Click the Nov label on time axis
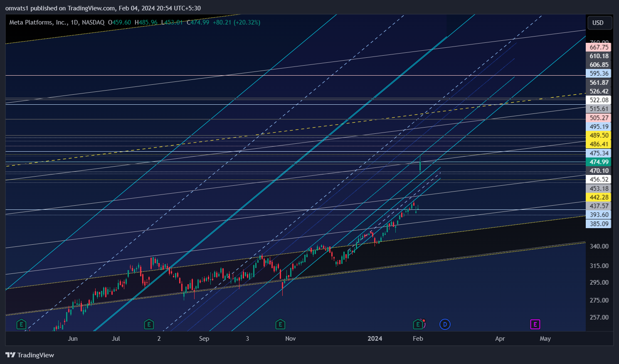This screenshot has height=364, width=619. (291, 339)
